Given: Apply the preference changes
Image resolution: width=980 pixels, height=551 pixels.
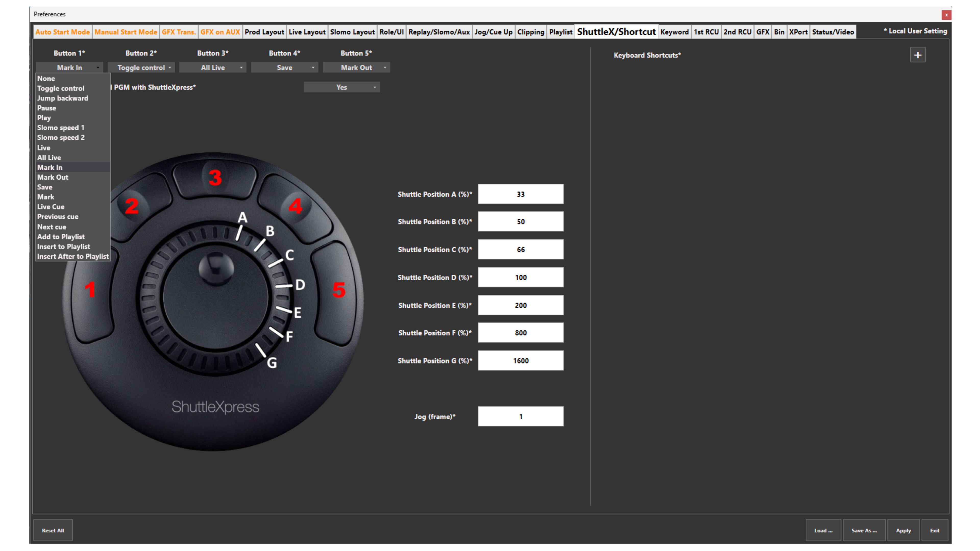Looking at the screenshot, I should [x=903, y=531].
